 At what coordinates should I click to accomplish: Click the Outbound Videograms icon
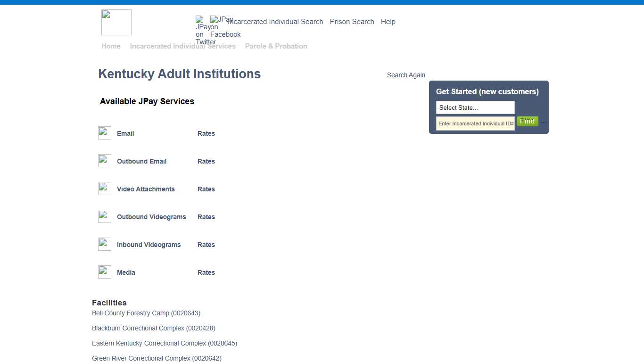104,216
